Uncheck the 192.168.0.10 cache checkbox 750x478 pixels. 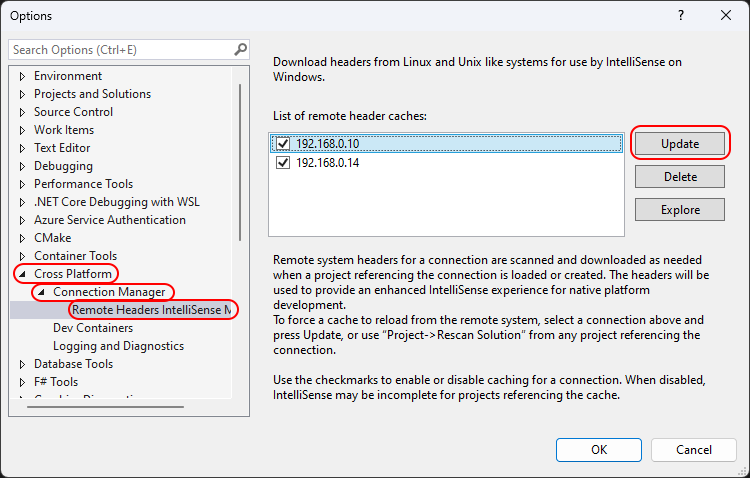[283, 144]
